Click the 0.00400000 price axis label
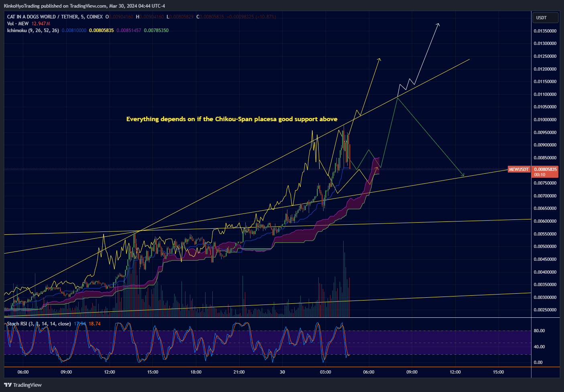Image resolution: width=564 pixels, height=392 pixels. pyautogui.click(x=545, y=272)
